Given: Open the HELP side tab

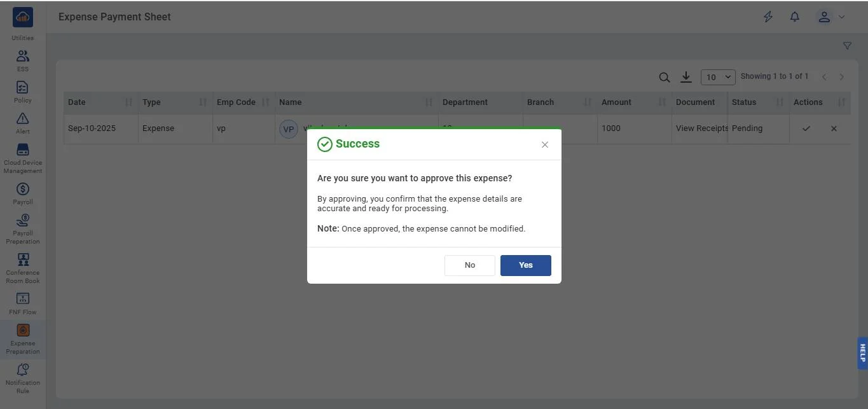Looking at the screenshot, I should click(x=862, y=353).
